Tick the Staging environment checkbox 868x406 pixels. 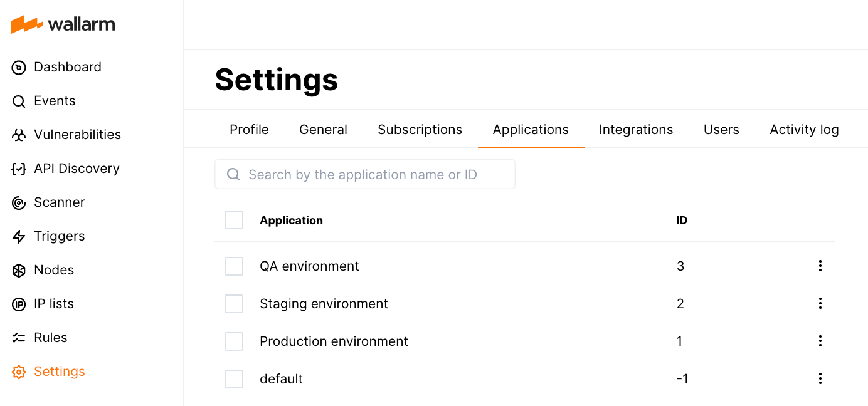click(234, 304)
